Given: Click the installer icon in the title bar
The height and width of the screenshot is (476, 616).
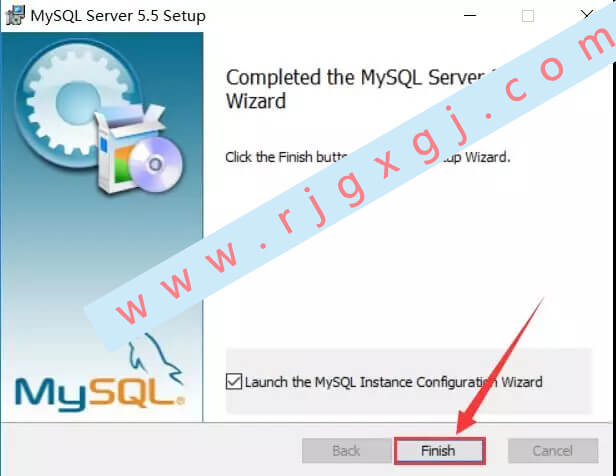Looking at the screenshot, I should coord(15,16).
